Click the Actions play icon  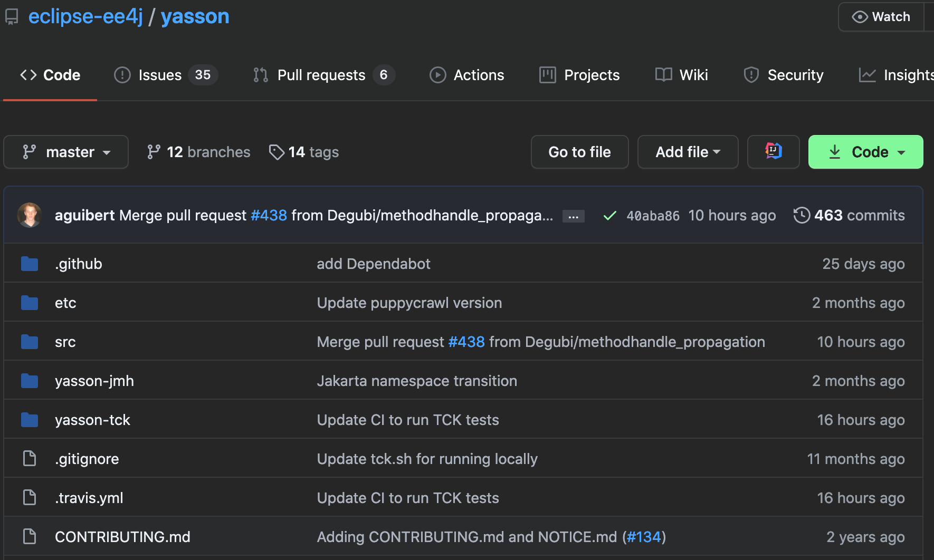click(x=438, y=75)
